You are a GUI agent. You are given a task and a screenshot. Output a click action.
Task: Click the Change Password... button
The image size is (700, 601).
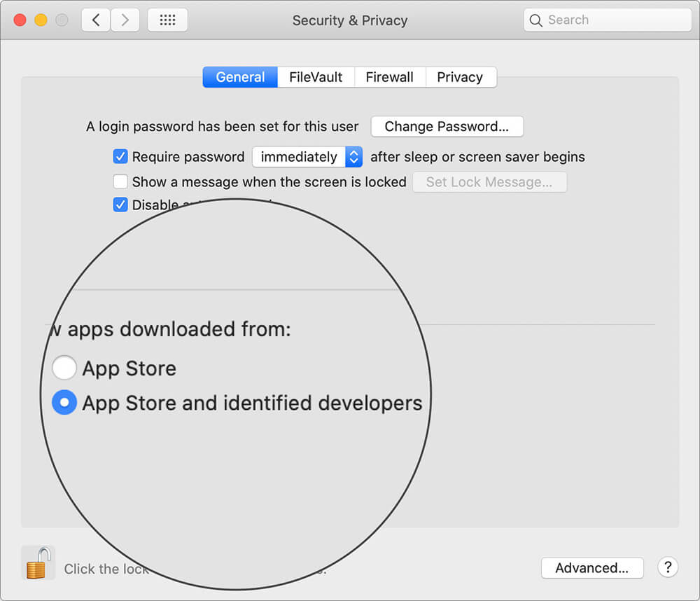tap(447, 127)
